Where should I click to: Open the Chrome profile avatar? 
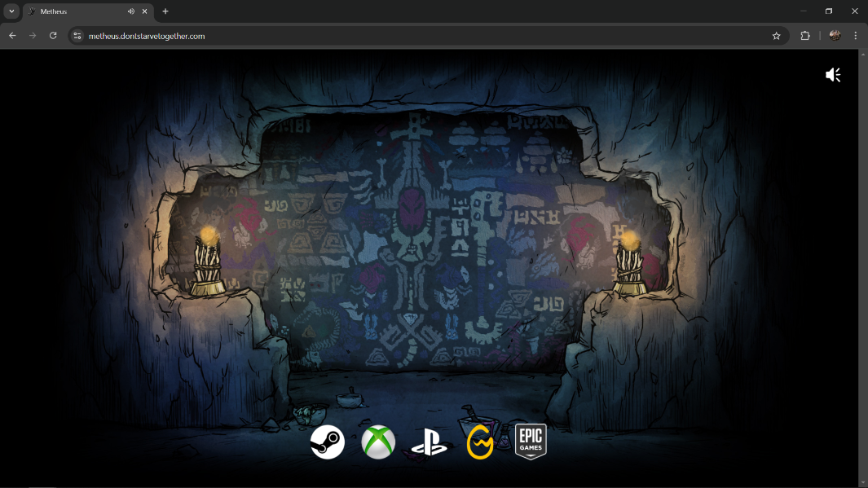835,36
